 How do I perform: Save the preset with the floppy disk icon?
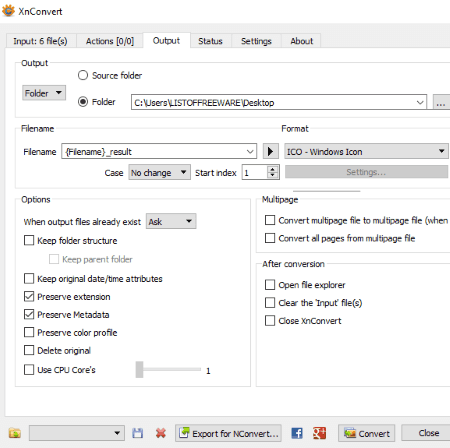[x=137, y=433]
